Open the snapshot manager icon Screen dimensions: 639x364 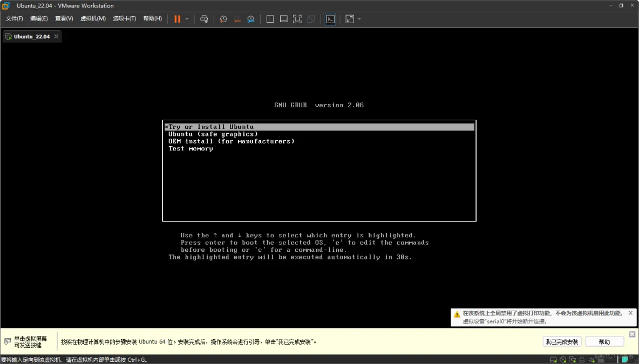tap(251, 19)
